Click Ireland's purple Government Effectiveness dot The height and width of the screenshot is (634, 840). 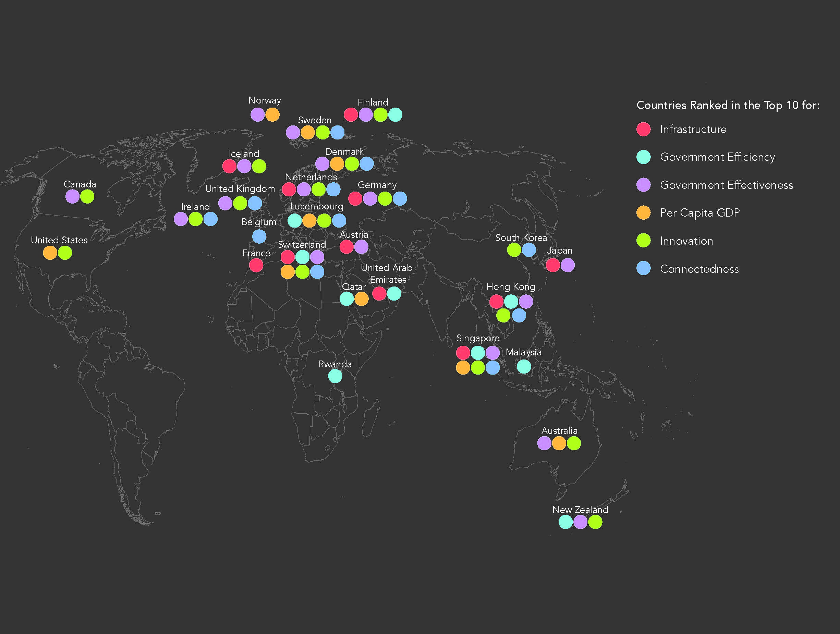click(181, 219)
